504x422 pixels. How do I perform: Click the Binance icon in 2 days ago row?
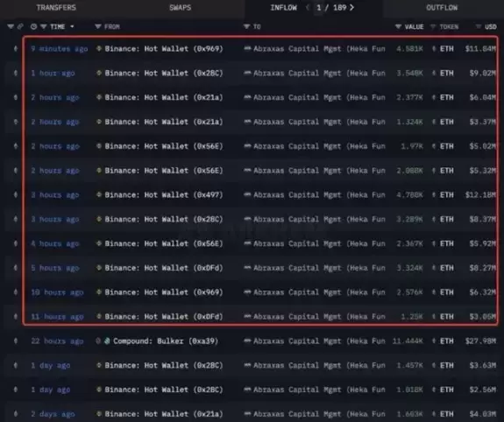pyautogui.click(x=99, y=413)
